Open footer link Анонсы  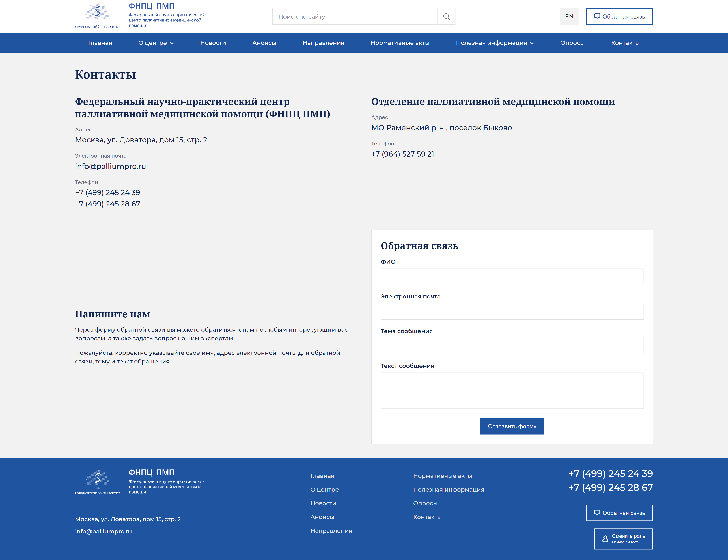coord(322,517)
